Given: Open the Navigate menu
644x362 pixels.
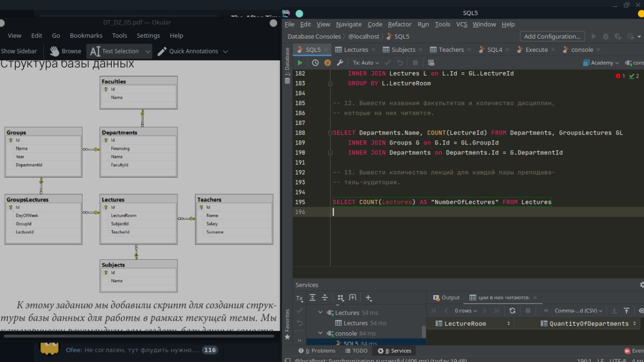Looking at the screenshot, I should pos(349,24).
